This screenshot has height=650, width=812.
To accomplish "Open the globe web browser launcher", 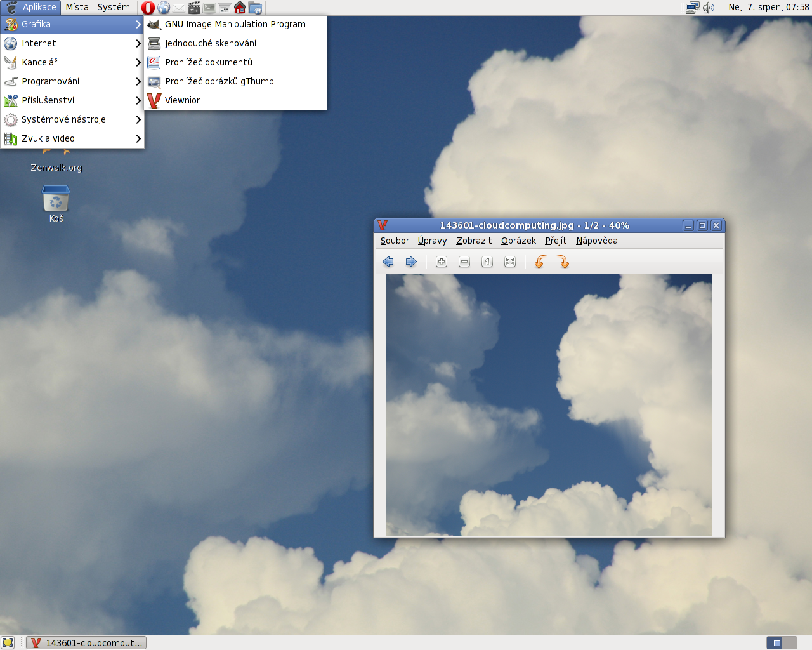I will click(x=164, y=8).
